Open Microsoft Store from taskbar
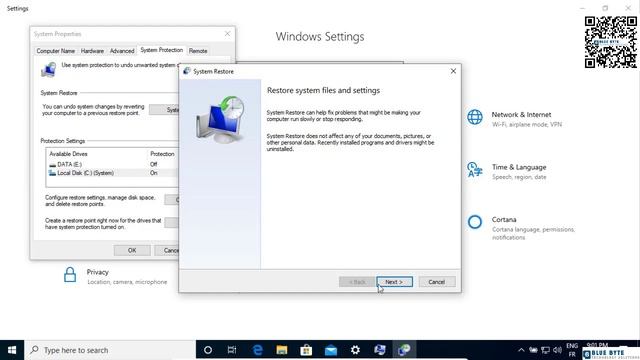 (x=306, y=350)
